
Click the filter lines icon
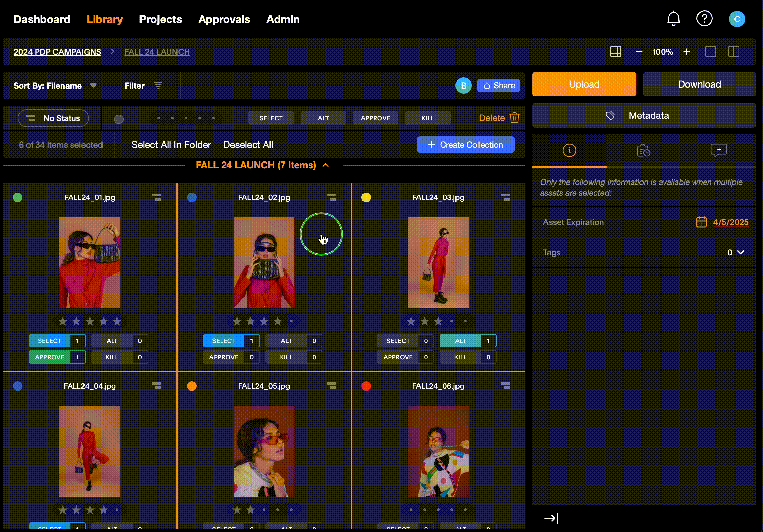click(158, 85)
